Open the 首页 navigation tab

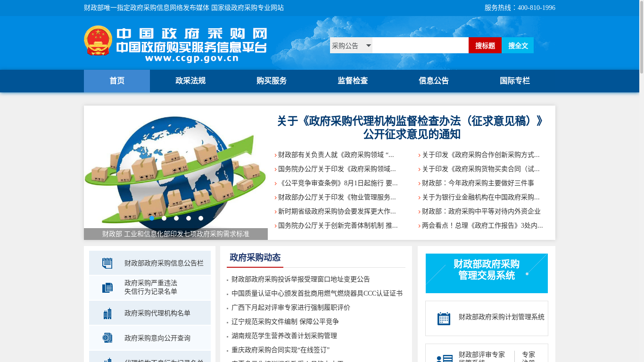tap(117, 81)
